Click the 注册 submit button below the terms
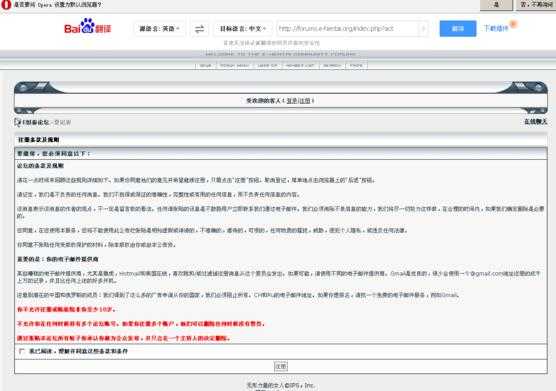The image size is (556, 391). pyautogui.click(x=281, y=366)
